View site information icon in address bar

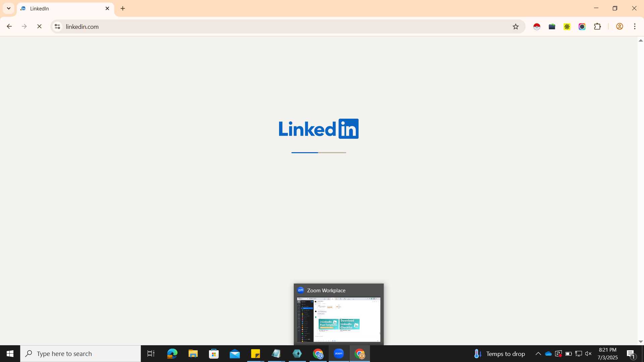point(57,26)
